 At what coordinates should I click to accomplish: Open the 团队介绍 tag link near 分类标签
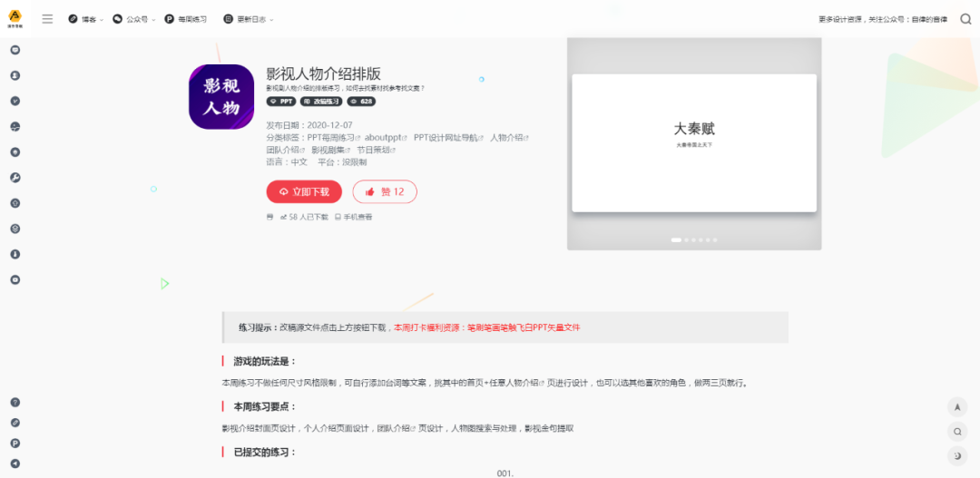(285, 150)
